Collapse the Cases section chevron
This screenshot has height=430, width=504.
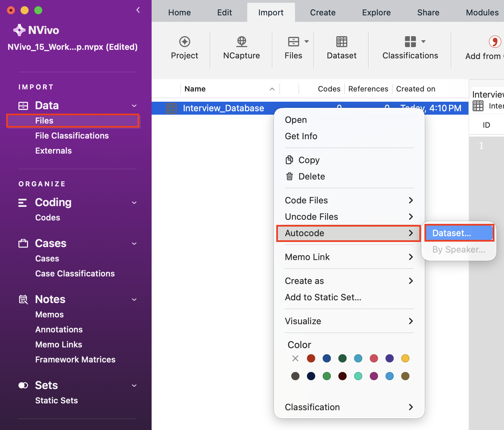click(134, 244)
